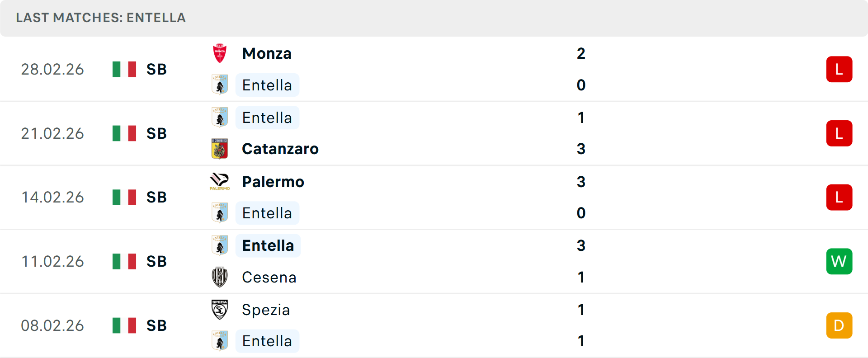The image size is (868, 358).
Task: Click the green W badge for the Cesena match
Action: coord(839,261)
